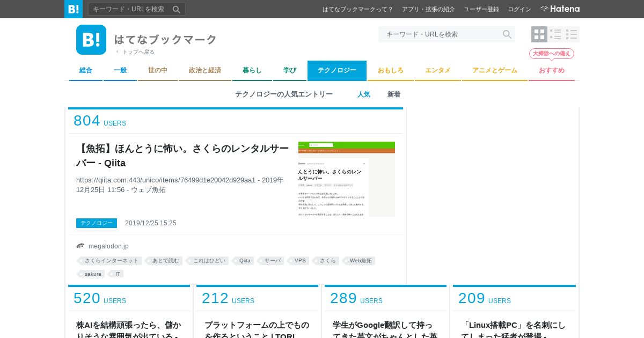Click the magnifier icon in top bar search
Viewport: 644px width, 338px height.
(x=177, y=9)
